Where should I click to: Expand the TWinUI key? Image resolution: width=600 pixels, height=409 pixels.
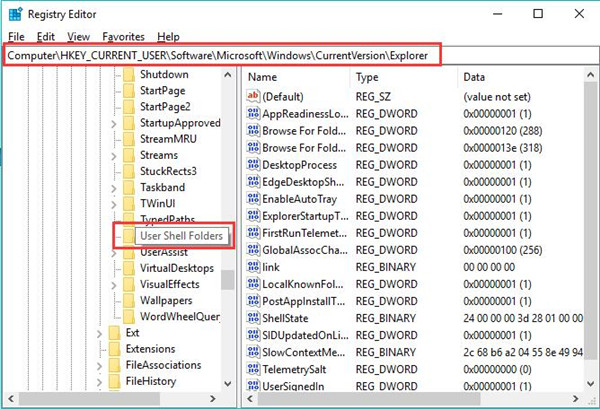pyautogui.click(x=114, y=204)
